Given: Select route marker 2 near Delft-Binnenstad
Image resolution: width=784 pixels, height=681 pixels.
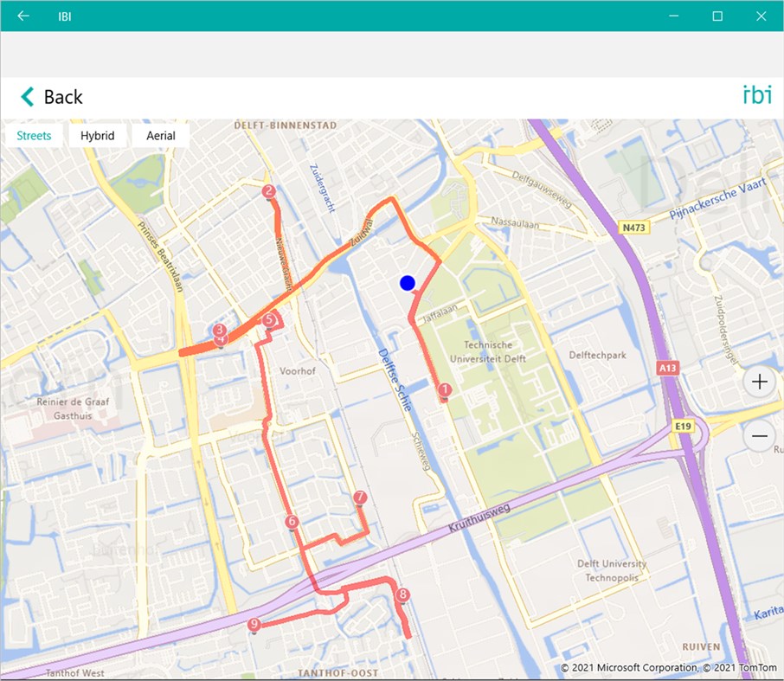Looking at the screenshot, I should click(x=269, y=190).
